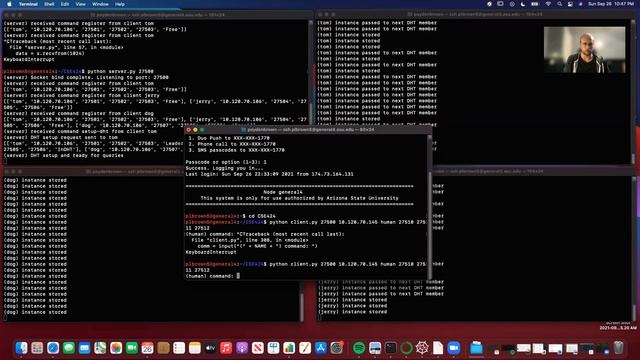Click Spotlight search in the menu bar

559,4
